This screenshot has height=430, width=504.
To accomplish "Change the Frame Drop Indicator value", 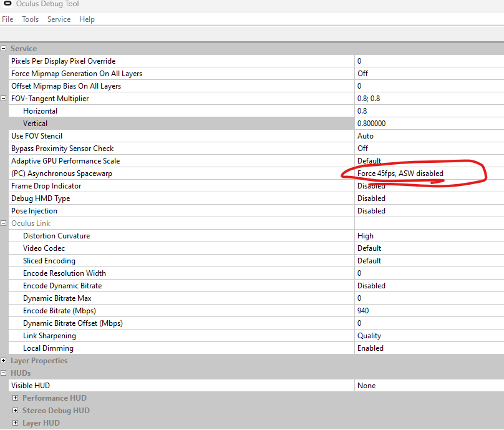I will pos(429,186).
